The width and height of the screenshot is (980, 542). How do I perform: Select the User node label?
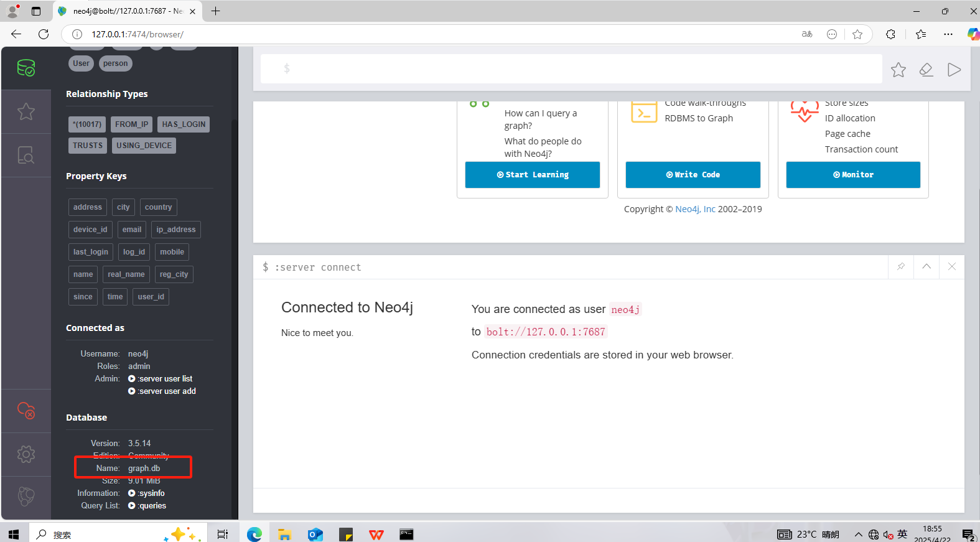click(x=81, y=63)
